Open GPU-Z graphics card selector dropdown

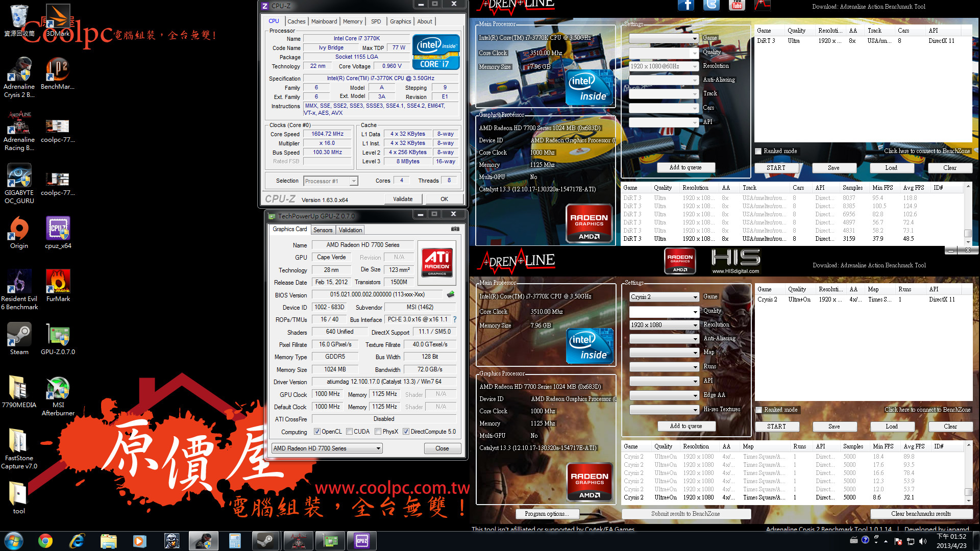[x=327, y=448]
